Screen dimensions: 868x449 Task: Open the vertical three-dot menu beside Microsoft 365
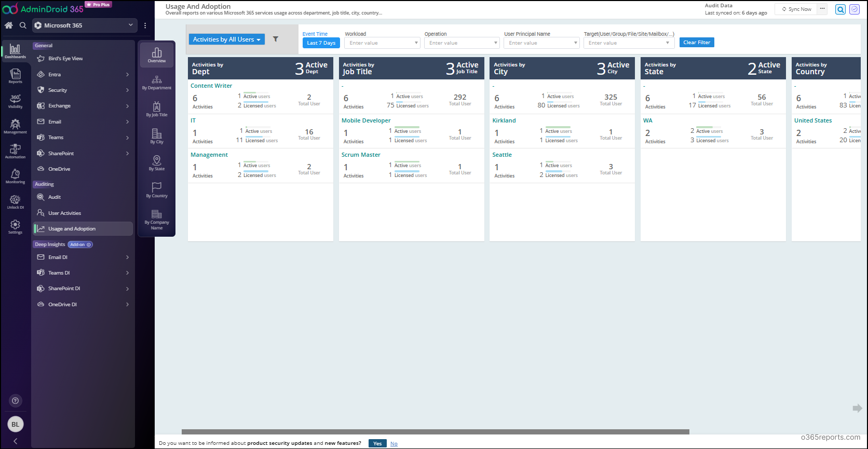(145, 25)
